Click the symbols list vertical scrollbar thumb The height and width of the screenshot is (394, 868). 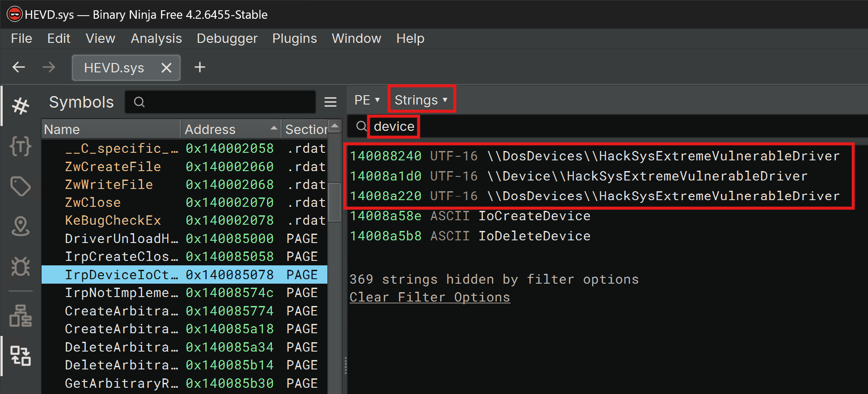point(334,201)
